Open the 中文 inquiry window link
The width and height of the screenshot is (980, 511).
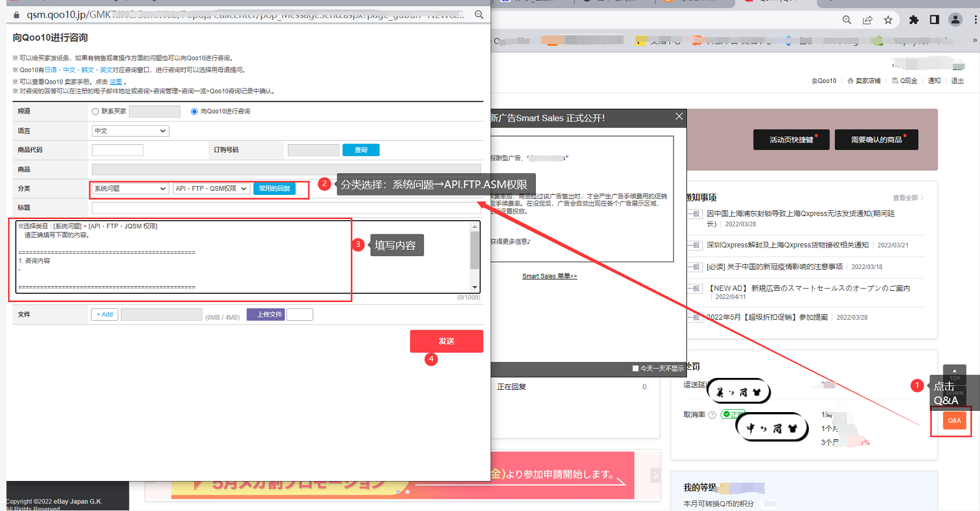[69, 70]
